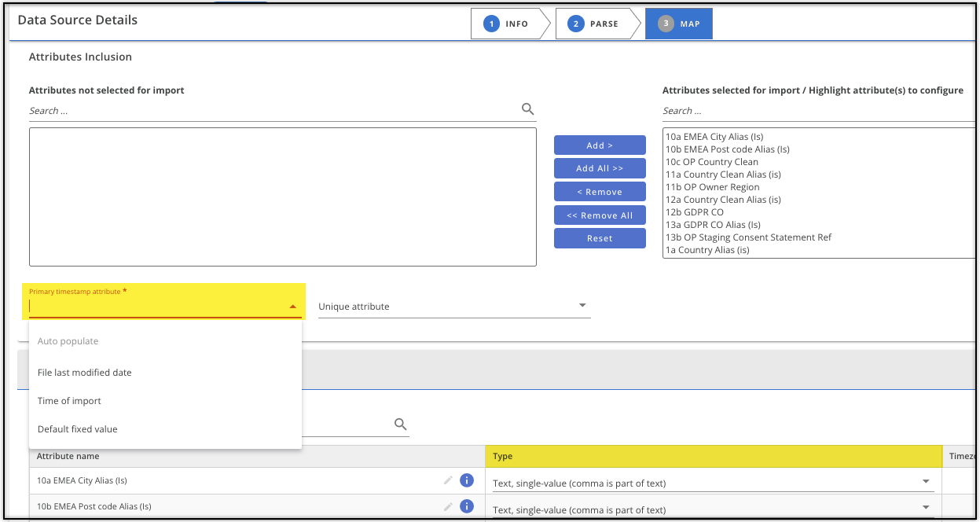Go to step 1 INFO
Viewport: 980px width, 522px height.
(508, 24)
